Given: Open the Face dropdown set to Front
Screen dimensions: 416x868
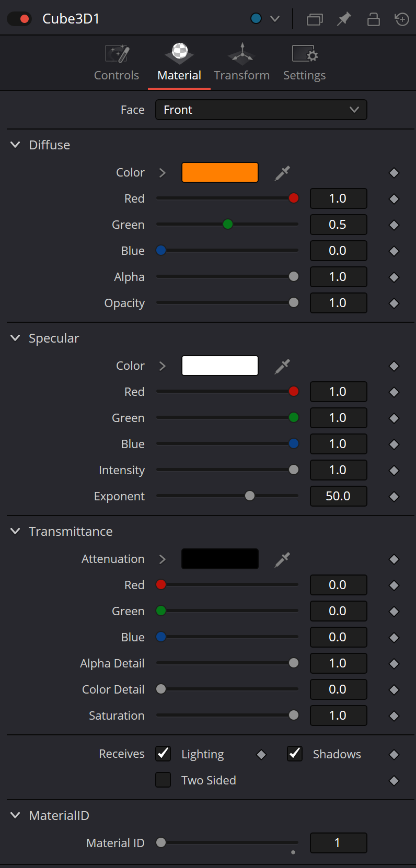Looking at the screenshot, I should (x=261, y=110).
